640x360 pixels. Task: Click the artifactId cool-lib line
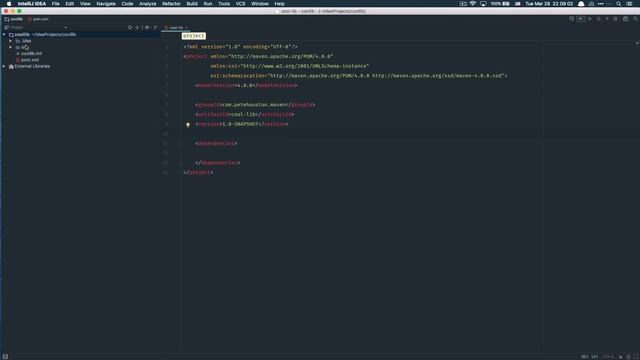pyautogui.click(x=244, y=114)
